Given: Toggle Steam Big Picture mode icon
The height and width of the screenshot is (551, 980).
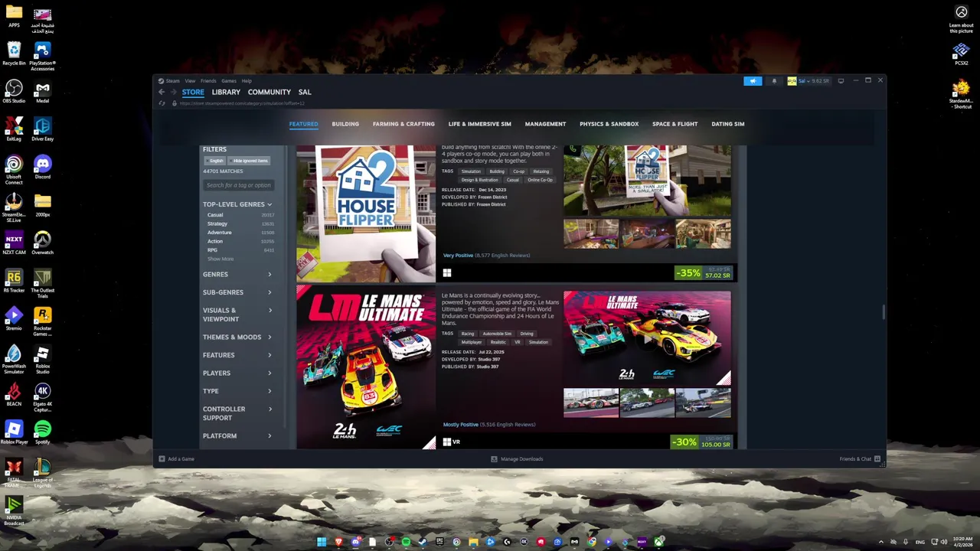Looking at the screenshot, I should click(x=841, y=80).
